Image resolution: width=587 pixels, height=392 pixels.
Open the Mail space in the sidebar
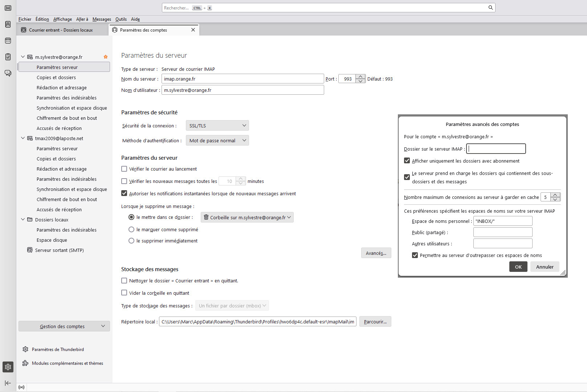(x=8, y=8)
